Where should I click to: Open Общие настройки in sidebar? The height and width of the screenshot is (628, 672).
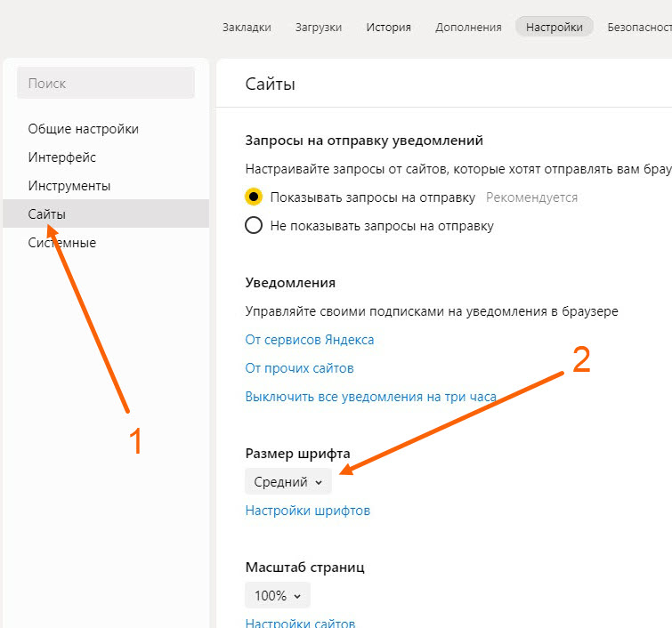click(x=83, y=129)
